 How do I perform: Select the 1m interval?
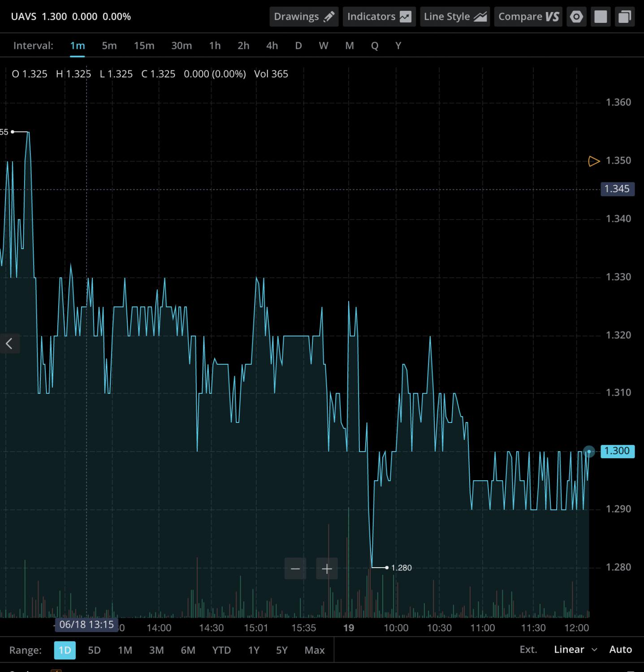click(78, 46)
